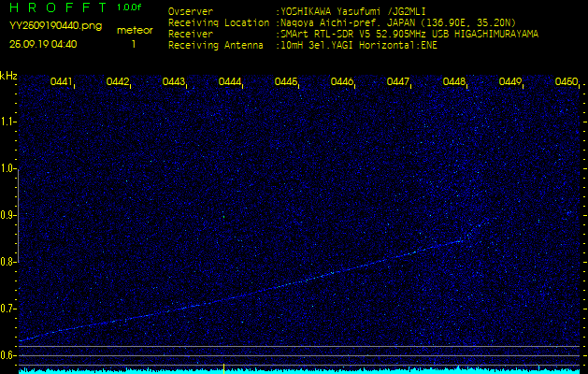
Task: Click the yellow meteor label
Action: click(x=134, y=30)
